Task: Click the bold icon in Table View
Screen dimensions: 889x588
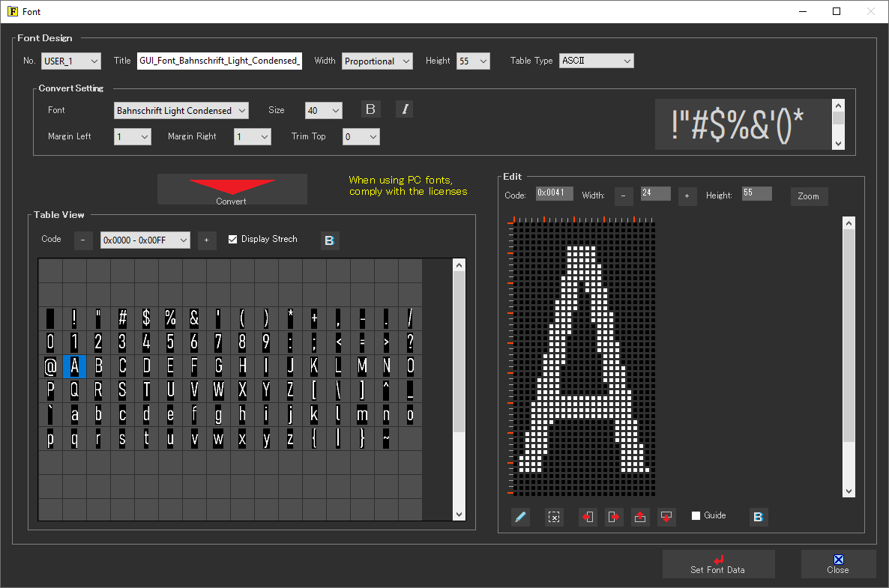Action: pyautogui.click(x=330, y=240)
